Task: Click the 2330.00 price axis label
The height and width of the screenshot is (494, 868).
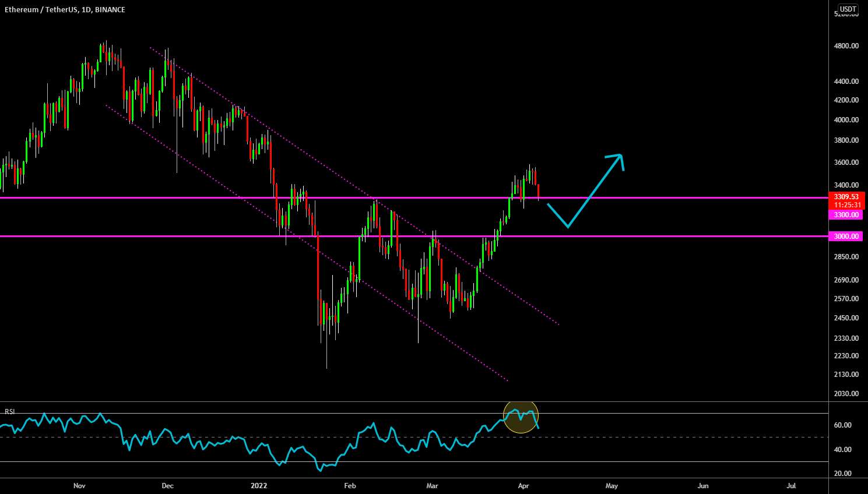Action: pyautogui.click(x=846, y=338)
